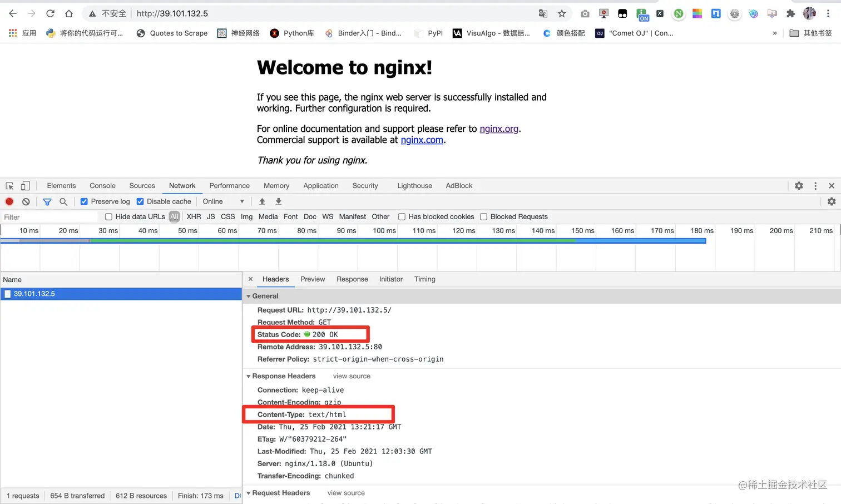Screen dimensions: 841x504
Task: Open the Lighthouse tab
Action: pos(414,186)
